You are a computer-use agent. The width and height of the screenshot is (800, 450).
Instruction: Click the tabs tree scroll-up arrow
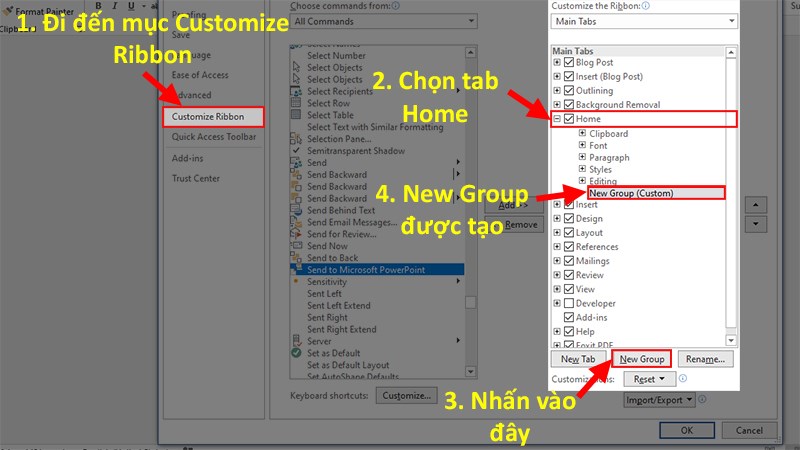[x=731, y=52]
